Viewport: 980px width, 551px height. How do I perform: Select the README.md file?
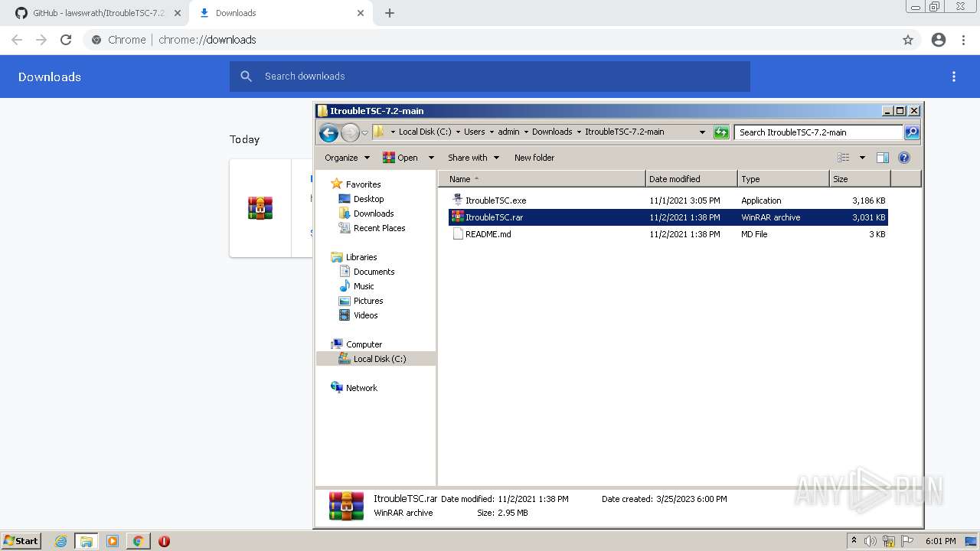click(668, 234)
